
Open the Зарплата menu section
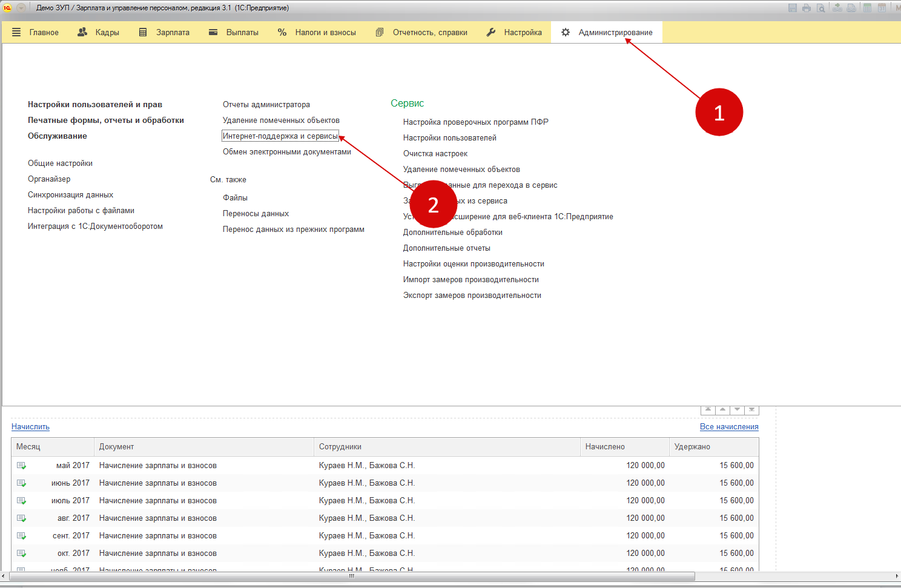(164, 32)
